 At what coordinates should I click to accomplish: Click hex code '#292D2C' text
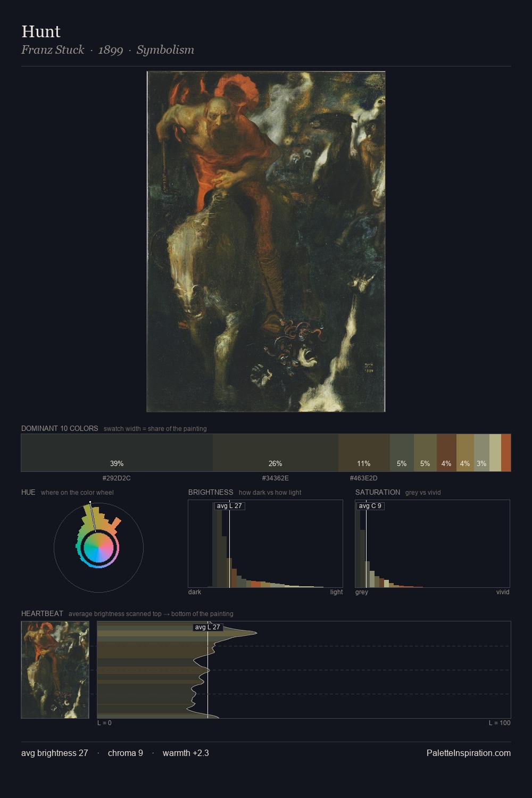pos(117,478)
